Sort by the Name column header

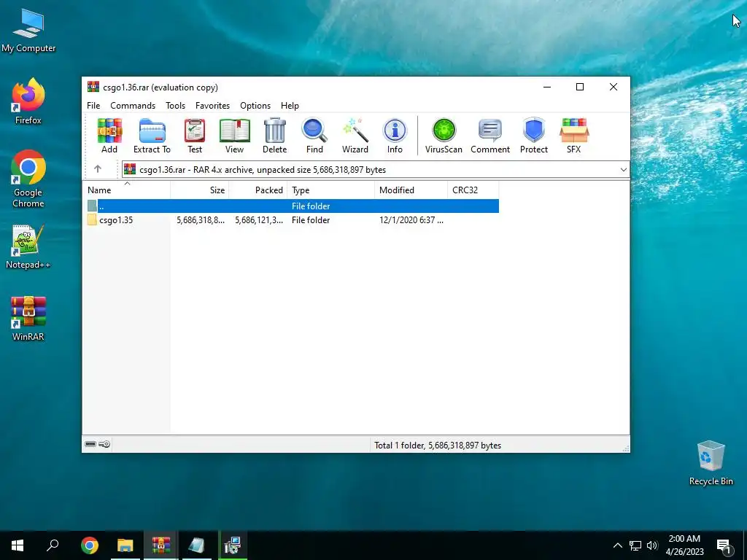pyautogui.click(x=126, y=190)
